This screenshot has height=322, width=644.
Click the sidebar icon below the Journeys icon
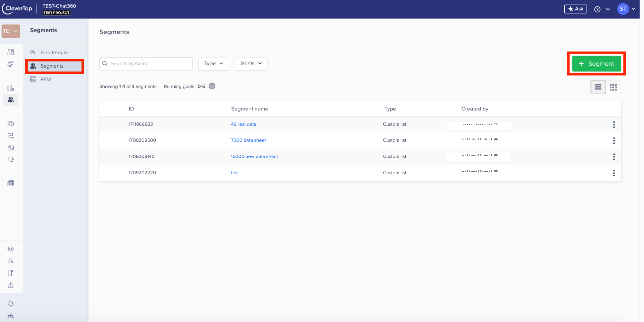click(x=11, y=147)
